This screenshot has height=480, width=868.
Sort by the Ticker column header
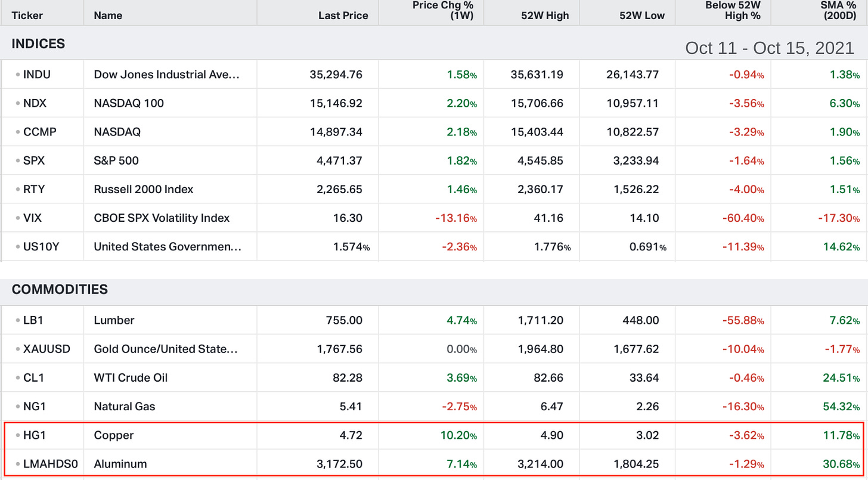coord(27,16)
